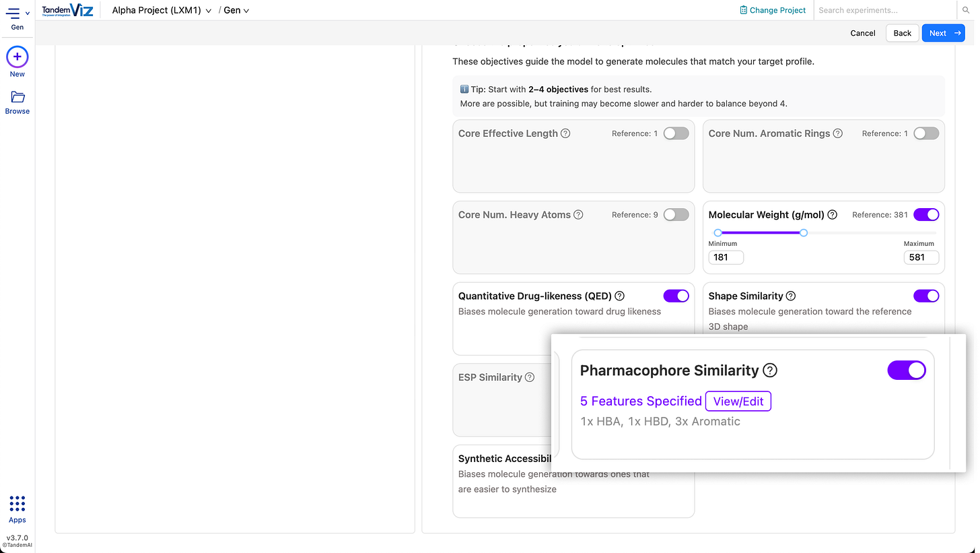Toggle off Quantitative Drug-likeness objective
This screenshot has width=980, height=553.
coord(676,296)
